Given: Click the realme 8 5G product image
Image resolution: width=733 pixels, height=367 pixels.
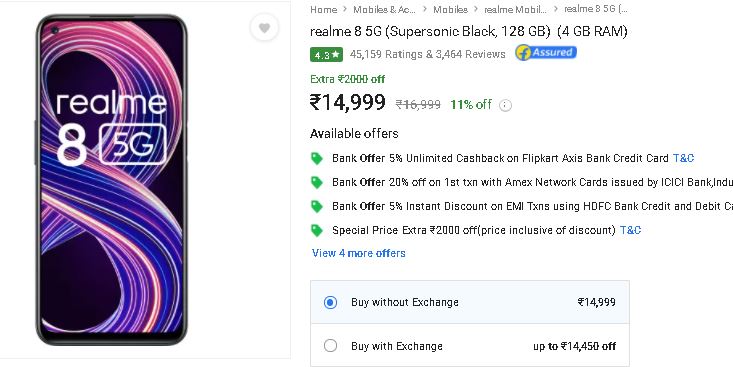Looking at the screenshot, I should pos(112,180).
